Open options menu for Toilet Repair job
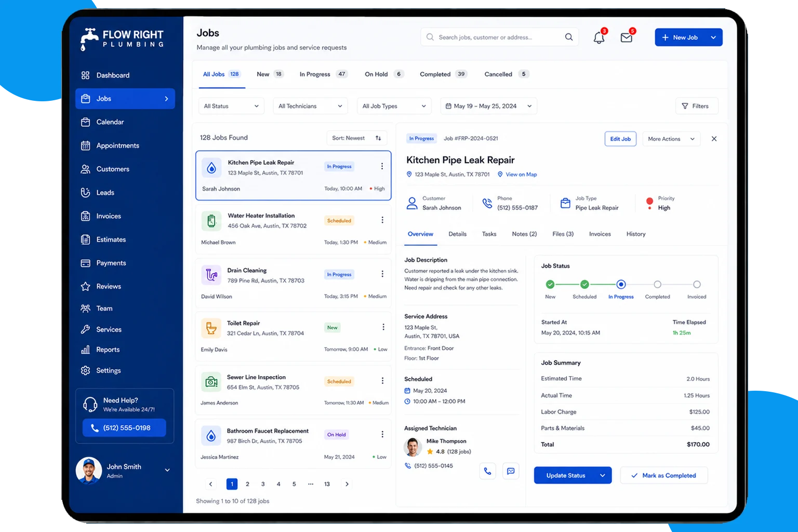Screen dimensions: 798x532 tap(383, 327)
